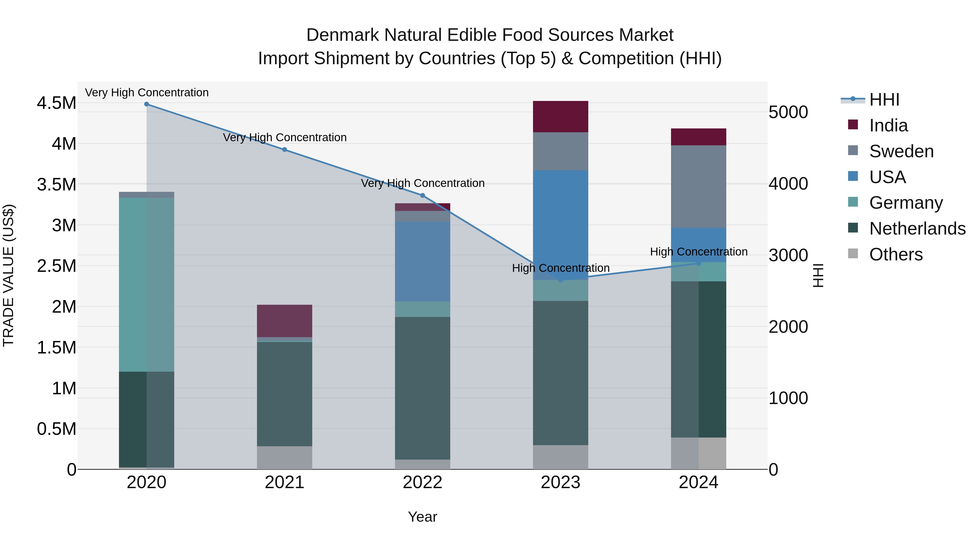Click the chart title Denmark Natural Edible Food
The width and height of the screenshot is (980, 551).
490,35
